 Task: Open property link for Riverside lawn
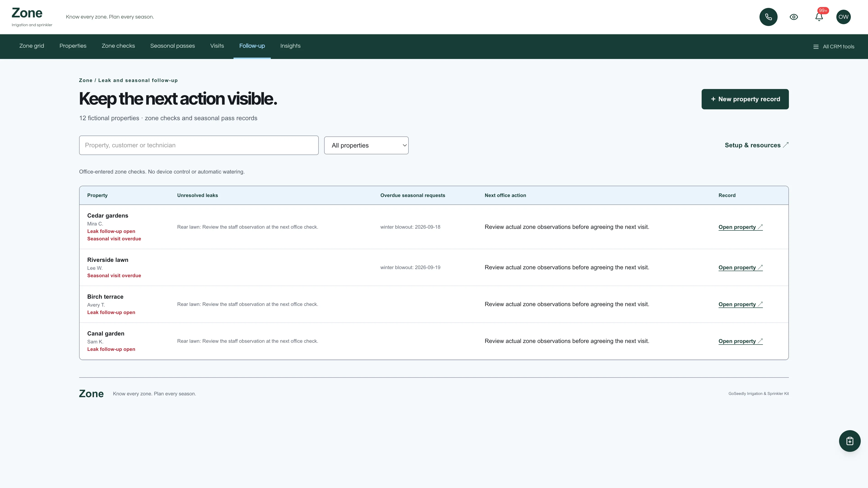click(x=740, y=267)
